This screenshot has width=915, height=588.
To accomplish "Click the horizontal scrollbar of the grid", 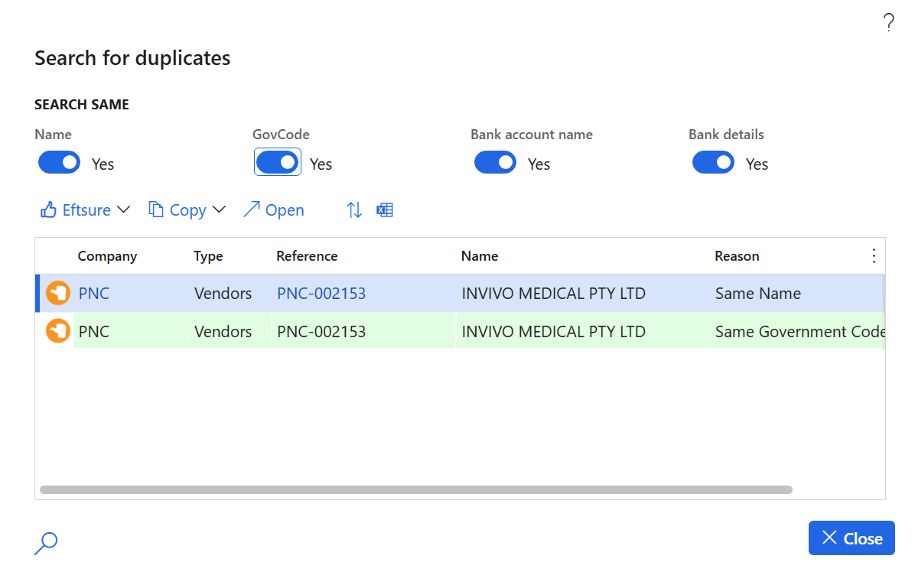I will [416, 489].
